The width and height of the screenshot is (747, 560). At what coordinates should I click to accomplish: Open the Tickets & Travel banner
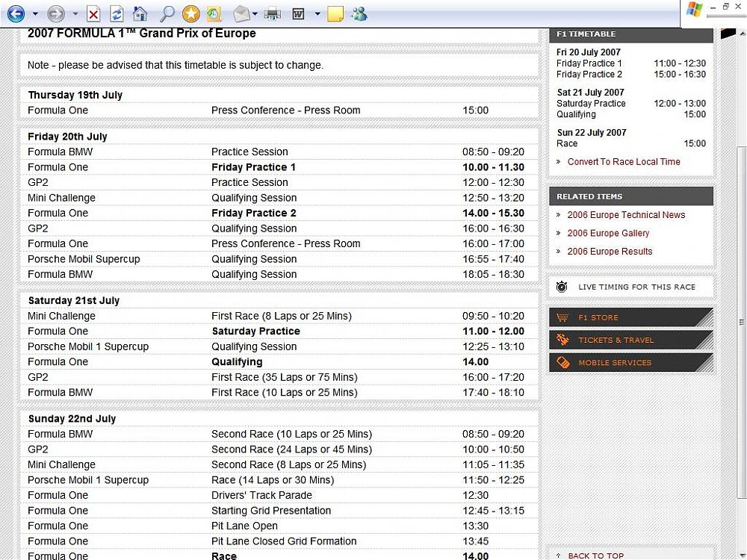tap(630, 340)
